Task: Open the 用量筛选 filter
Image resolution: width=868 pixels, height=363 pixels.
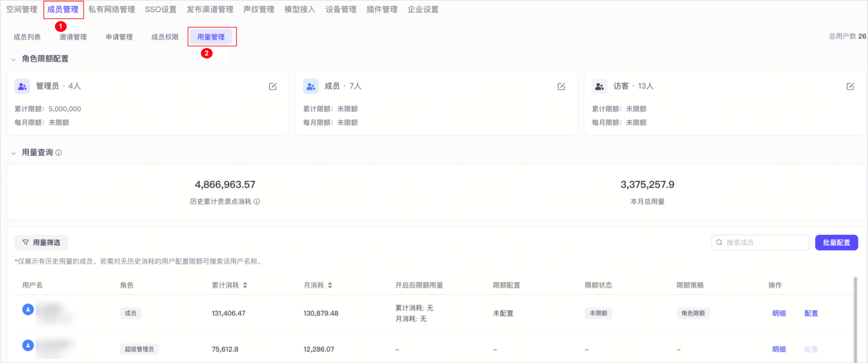Action: pos(41,242)
